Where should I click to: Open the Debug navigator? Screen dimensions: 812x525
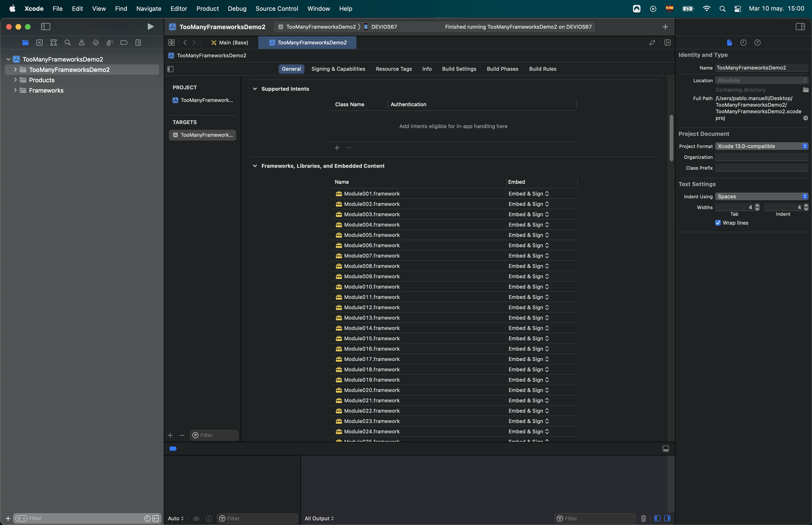click(x=110, y=43)
